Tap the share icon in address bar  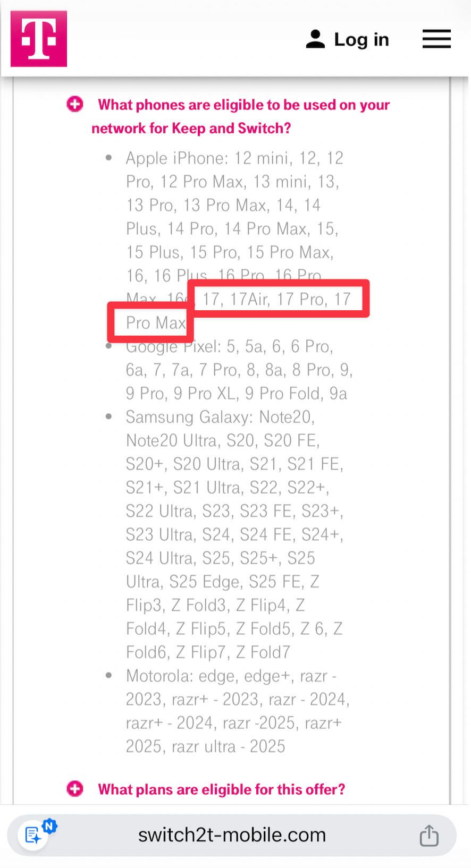click(x=429, y=835)
